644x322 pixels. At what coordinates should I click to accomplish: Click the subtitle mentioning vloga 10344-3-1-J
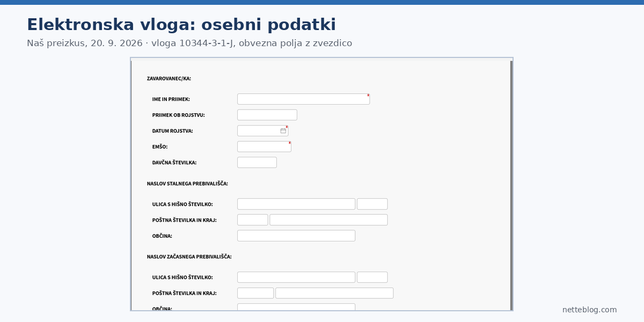[189, 43]
